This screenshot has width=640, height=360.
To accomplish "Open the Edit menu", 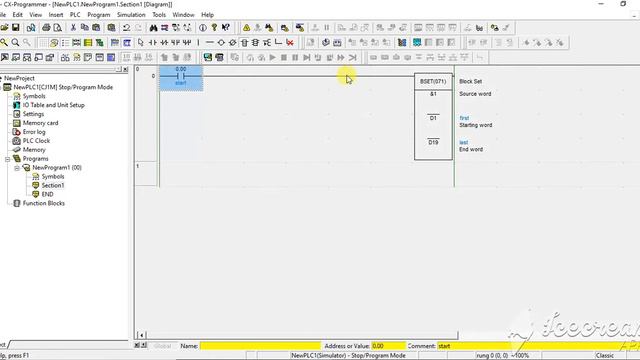I will (x=18, y=15).
